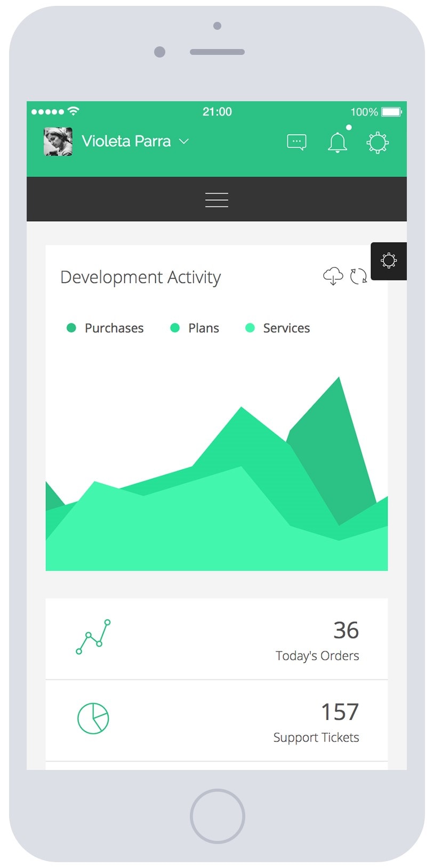
Task: Open the Violeta Parra account menu
Action: [x=126, y=141]
